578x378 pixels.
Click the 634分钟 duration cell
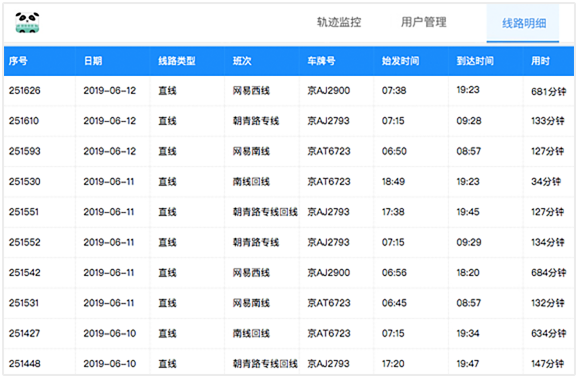[x=549, y=333]
